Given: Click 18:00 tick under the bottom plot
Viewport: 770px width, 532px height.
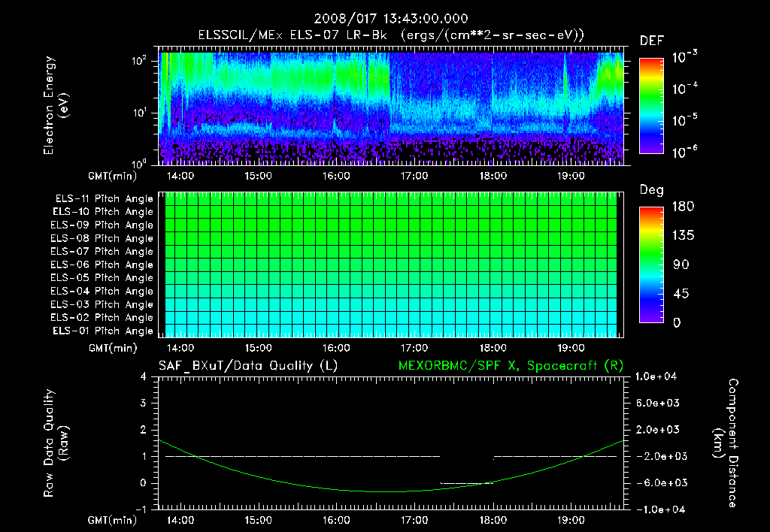Looking at the screenshot, I should [493, 520].
